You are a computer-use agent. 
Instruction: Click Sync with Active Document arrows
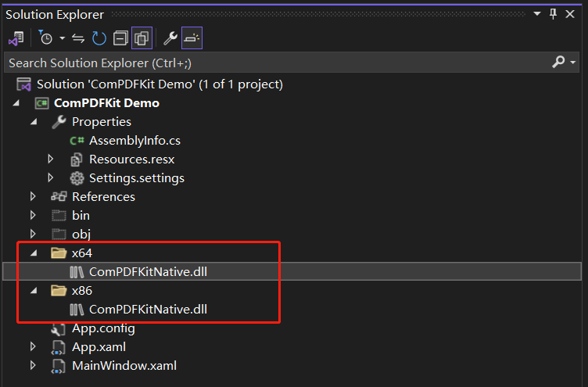click(x=78, y=38)
